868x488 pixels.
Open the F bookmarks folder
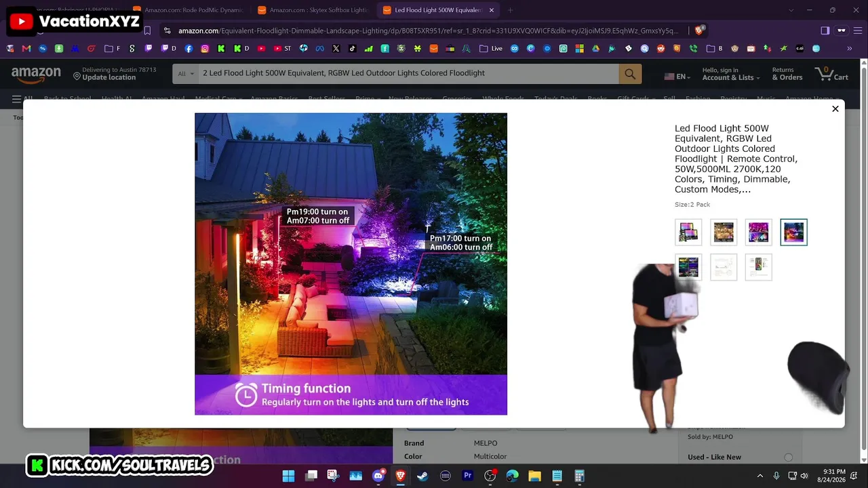112,49
